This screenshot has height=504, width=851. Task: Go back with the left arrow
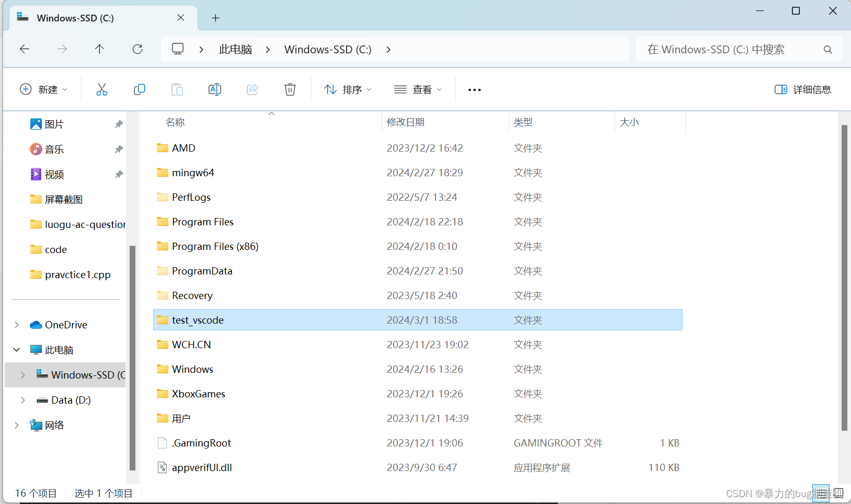(25, 49)
